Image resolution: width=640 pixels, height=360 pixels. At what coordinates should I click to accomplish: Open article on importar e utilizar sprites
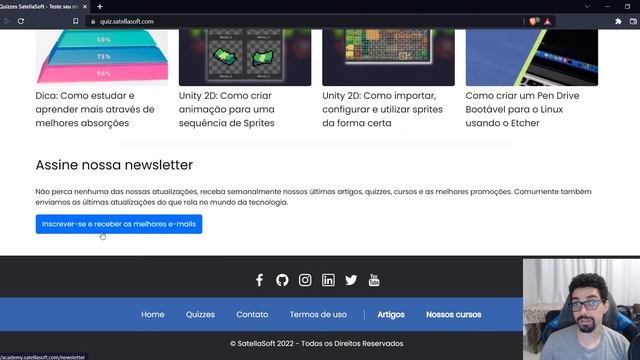click(382, 109)
